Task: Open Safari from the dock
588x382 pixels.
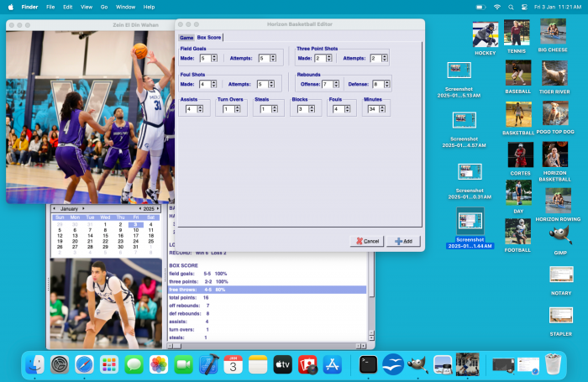Action: click(83, 364)
